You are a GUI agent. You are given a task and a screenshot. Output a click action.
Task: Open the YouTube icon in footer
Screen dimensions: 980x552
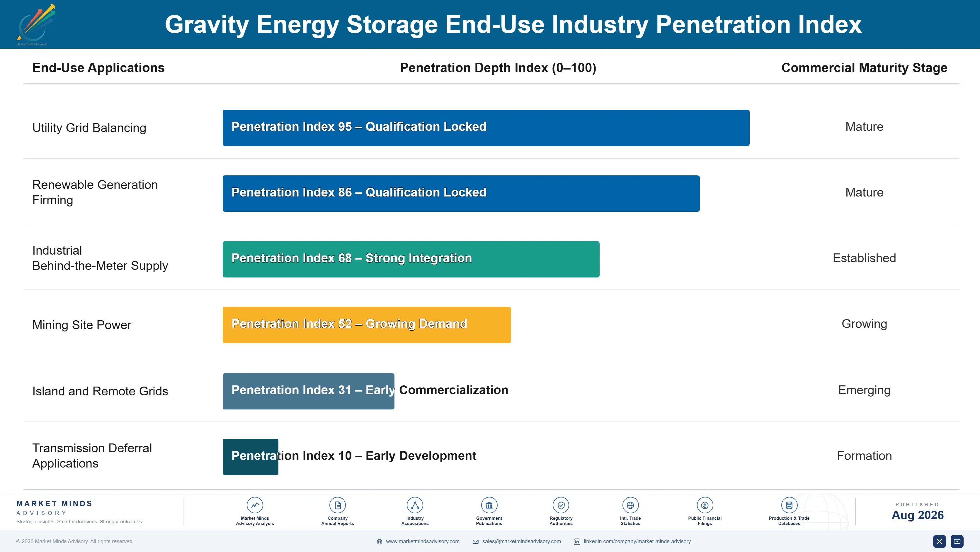957,541
